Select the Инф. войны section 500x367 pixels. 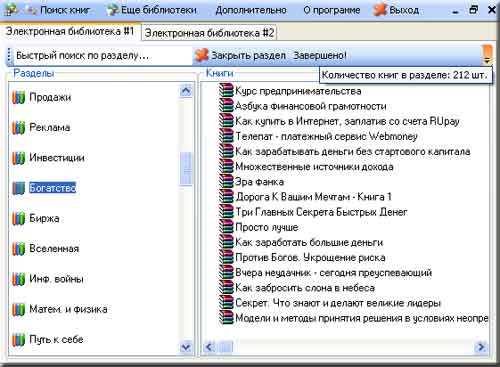[56, 279]
